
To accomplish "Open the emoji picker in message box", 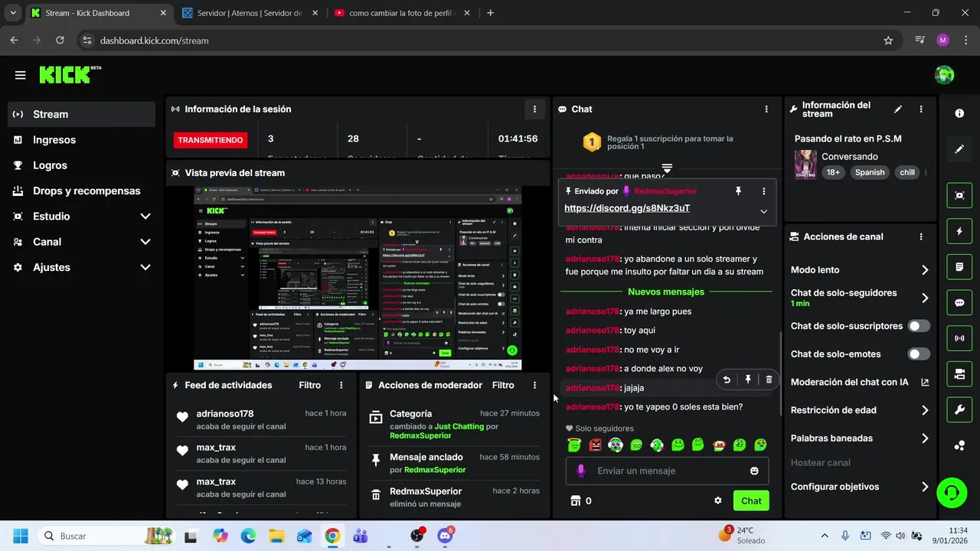I will (x=754, y=471).
